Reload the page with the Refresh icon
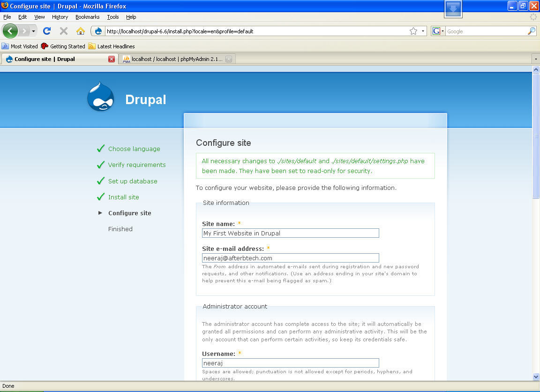 click(47, 31)
